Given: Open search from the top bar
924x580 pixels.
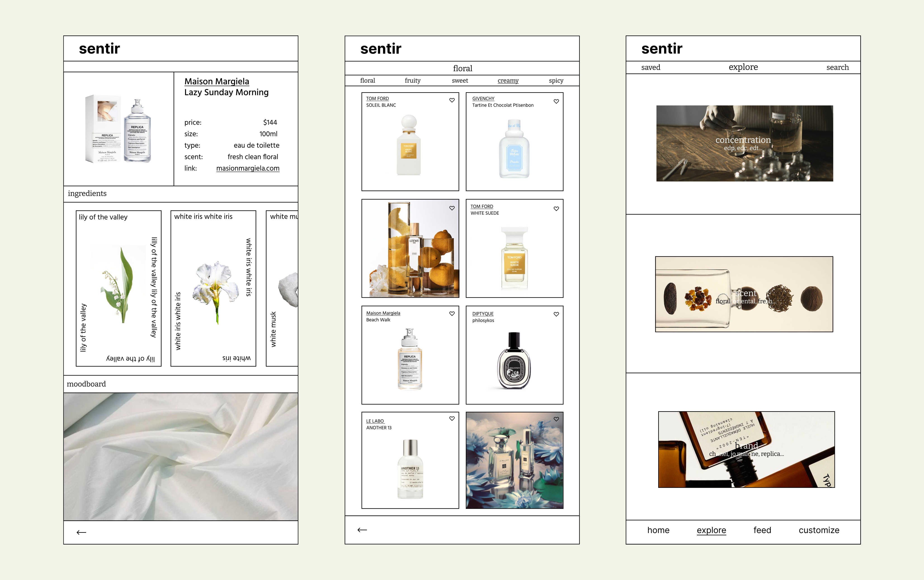Looking at the screenshot, I should (837, 68).
